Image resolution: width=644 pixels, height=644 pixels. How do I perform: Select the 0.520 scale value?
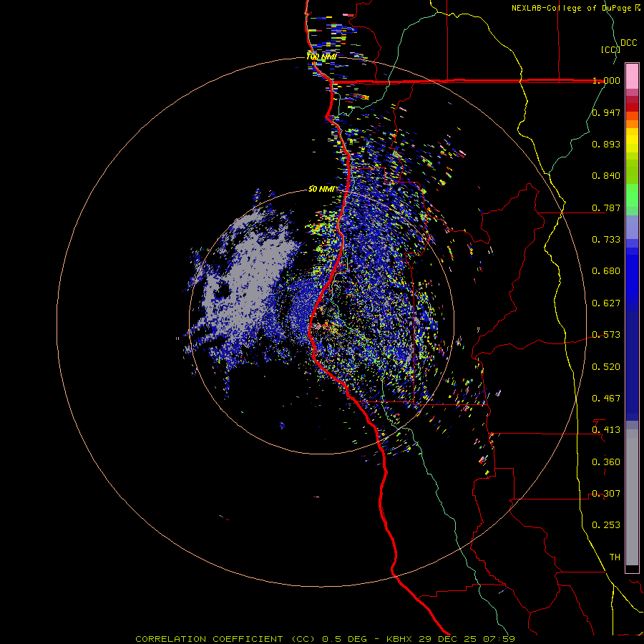(606, 367)
